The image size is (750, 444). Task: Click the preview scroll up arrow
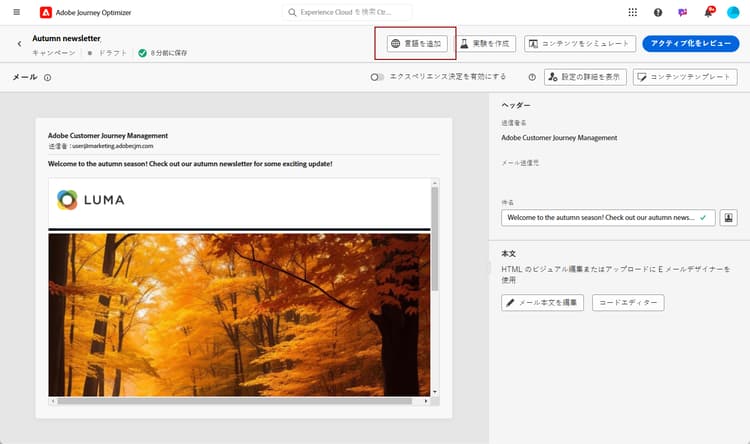tap(434, 183)
